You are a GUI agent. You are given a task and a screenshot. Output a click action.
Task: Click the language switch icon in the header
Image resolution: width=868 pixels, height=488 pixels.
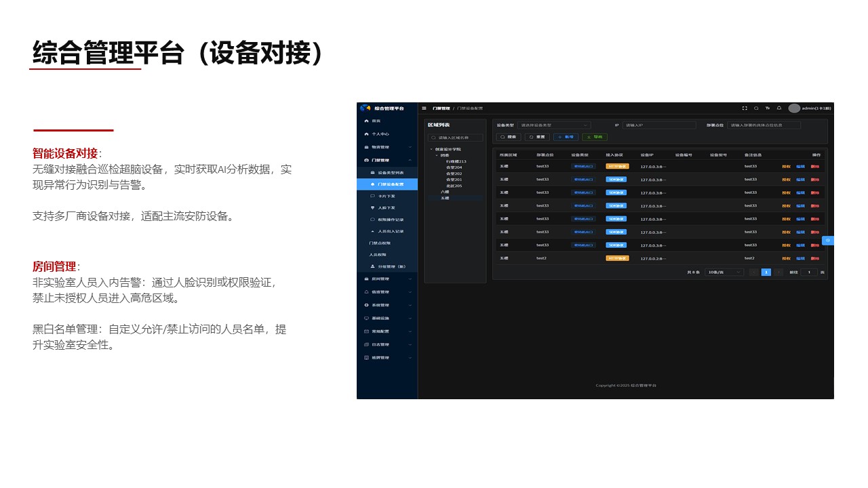(x=768, y=108)
